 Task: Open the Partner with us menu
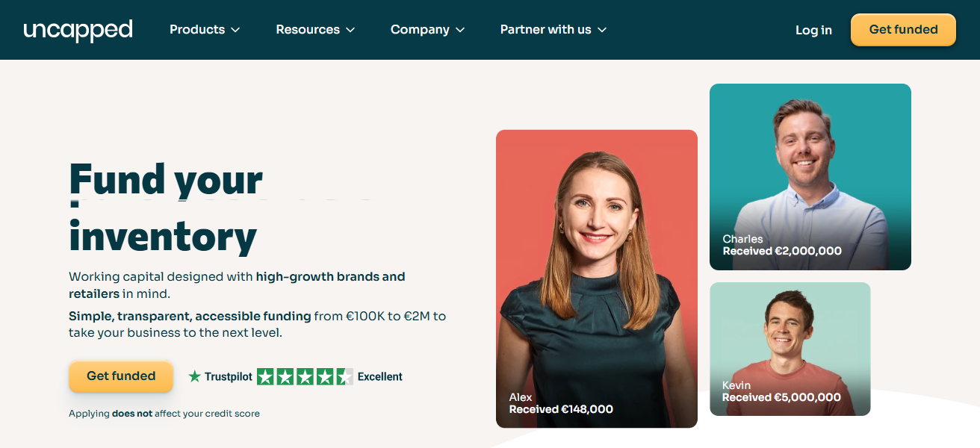(x=545, y=30)
